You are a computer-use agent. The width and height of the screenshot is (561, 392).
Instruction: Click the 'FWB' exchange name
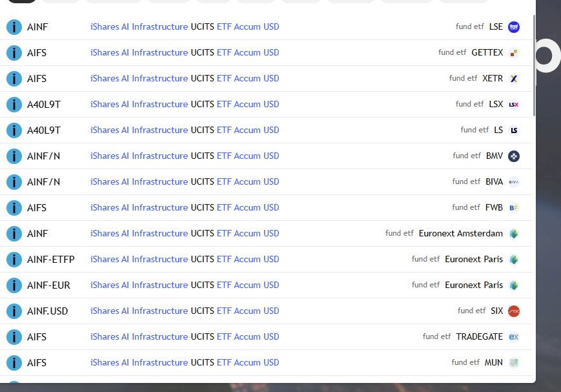[494, 208]
